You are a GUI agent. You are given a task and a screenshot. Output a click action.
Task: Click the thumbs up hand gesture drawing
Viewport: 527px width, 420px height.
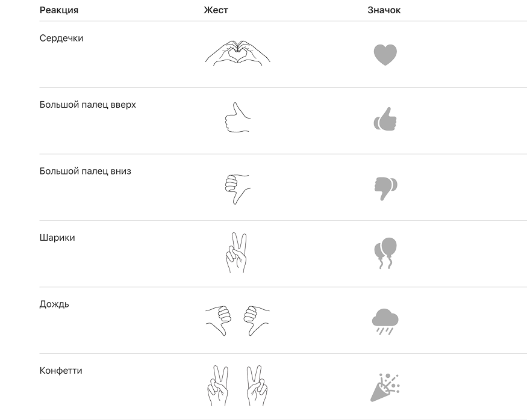pyautogui.click(x=237, y=117)
